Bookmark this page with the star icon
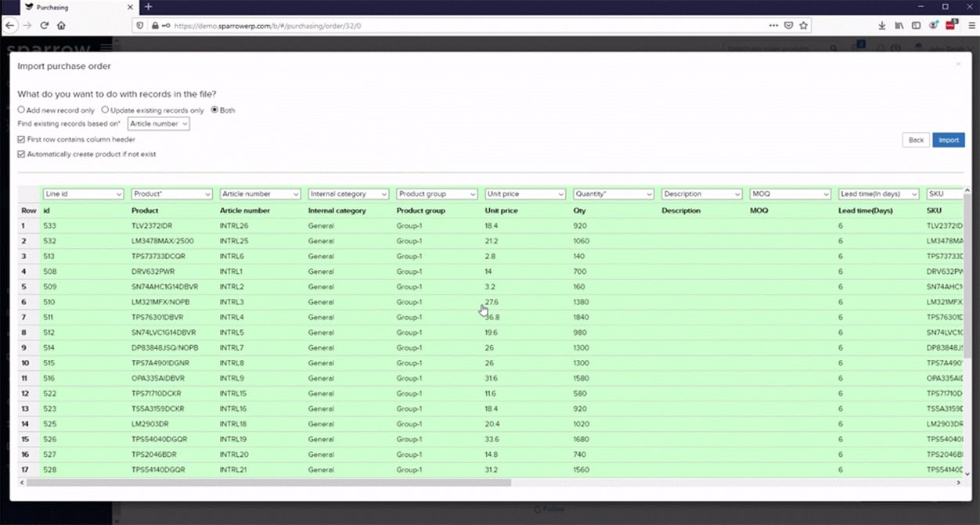The width and height of the screenshot is (980, 525). coord(803,25)
